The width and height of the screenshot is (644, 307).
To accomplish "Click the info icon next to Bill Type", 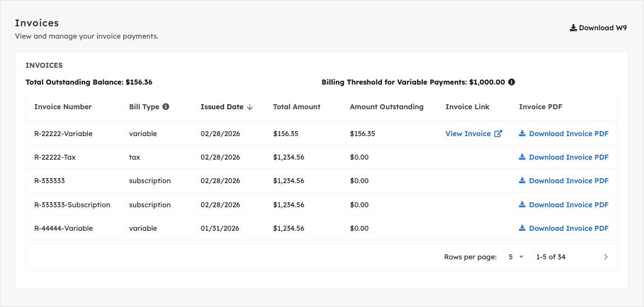I will click(166, 106).
